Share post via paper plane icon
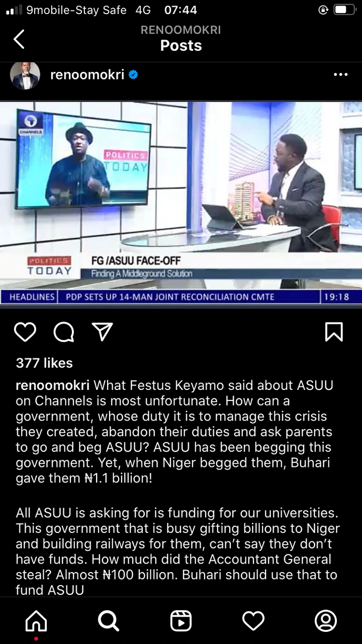The width and height of the screenshot is (362, 644). coord(102,332)
